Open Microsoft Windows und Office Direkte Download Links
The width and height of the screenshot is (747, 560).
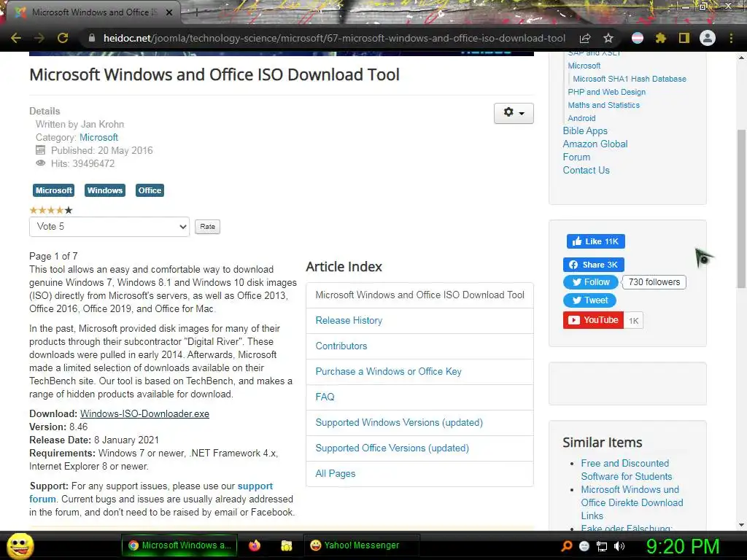pyautogui.click(x=632, y=503)
